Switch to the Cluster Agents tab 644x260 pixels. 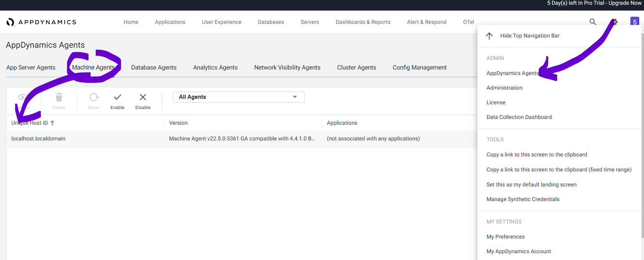(356, 67)
